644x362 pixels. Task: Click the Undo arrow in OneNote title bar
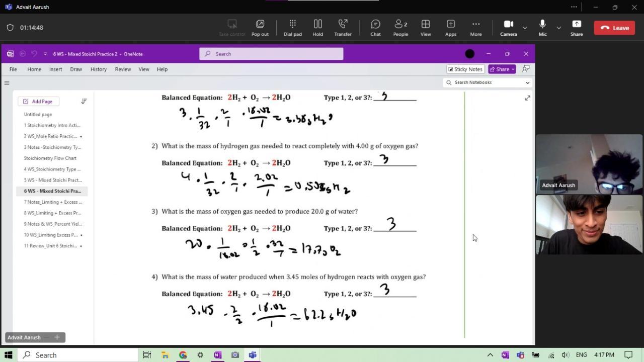coord(34,54)
